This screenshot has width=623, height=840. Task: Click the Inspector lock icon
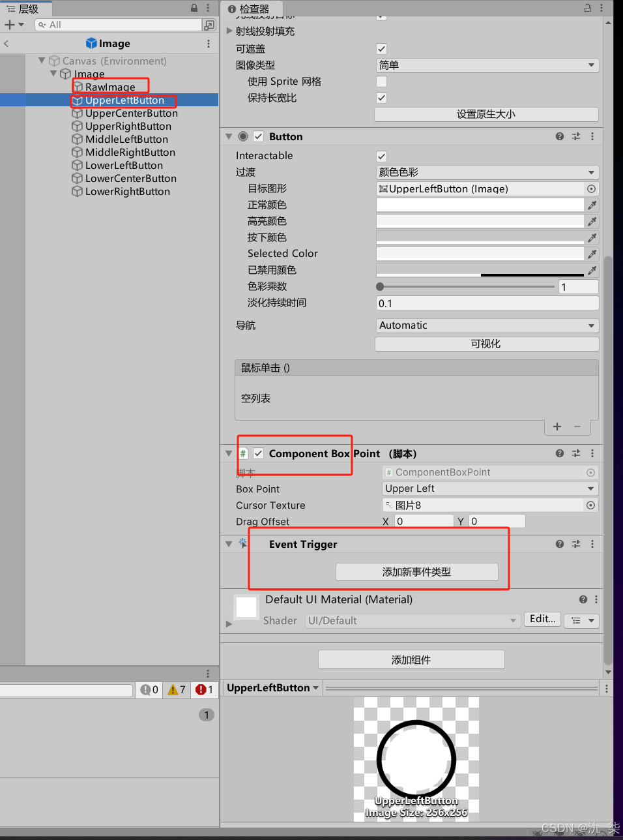(x=587, y=8)
